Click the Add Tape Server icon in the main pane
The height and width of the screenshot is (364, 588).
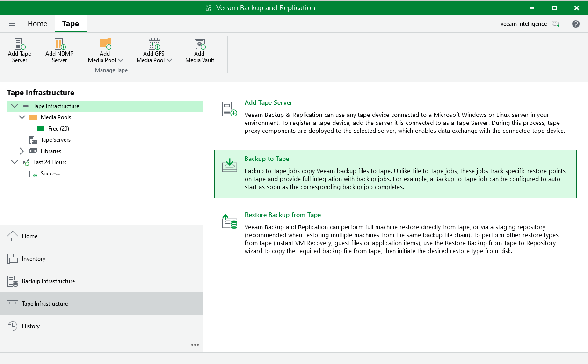[x=230, y=109]
